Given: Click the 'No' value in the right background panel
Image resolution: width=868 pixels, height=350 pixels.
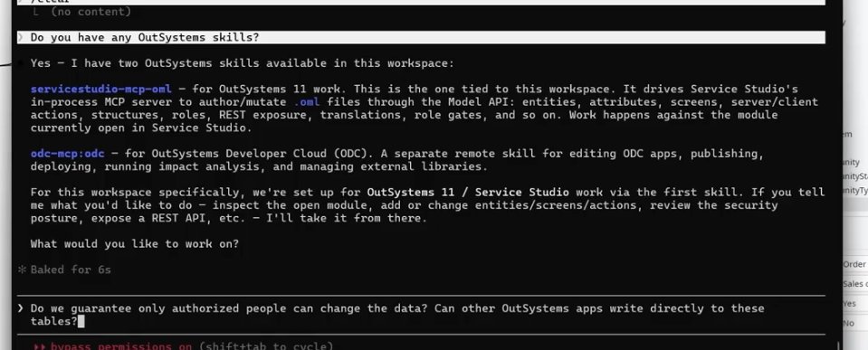Looking at the screenshot, I should coord(849,323).
